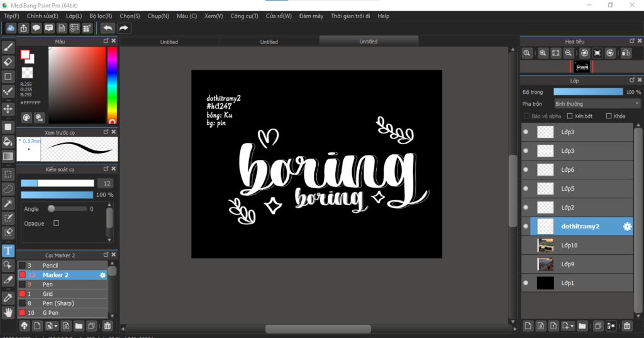Zoom in using navigator plus magnifier

tap(543, 53)
